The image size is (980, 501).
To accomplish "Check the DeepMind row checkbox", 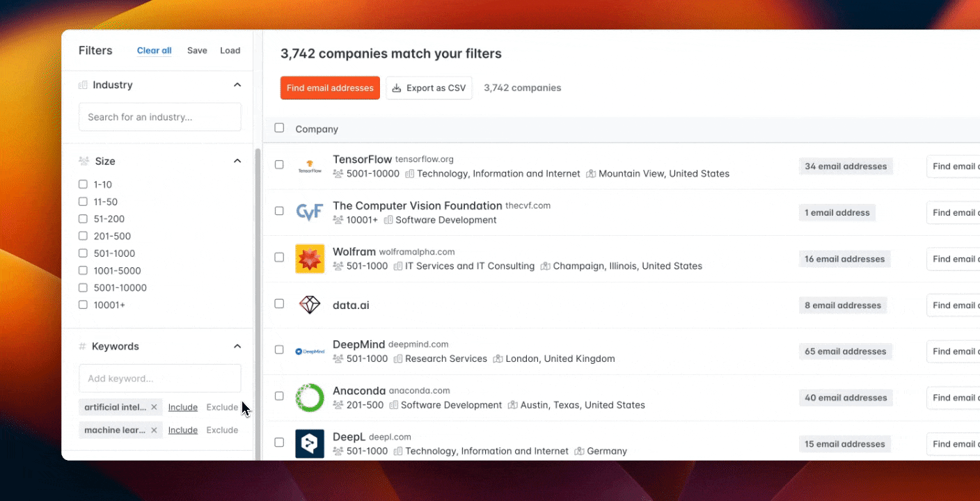I will [x=279, y=350].
